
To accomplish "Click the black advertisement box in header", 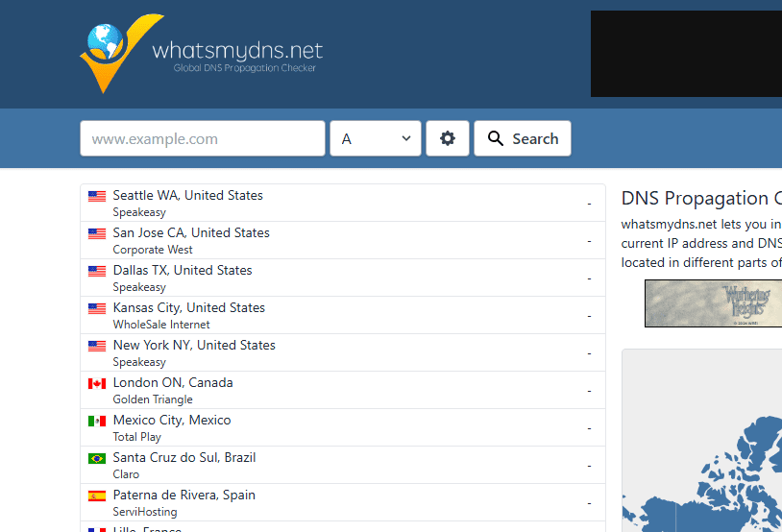I will (686, 54).
